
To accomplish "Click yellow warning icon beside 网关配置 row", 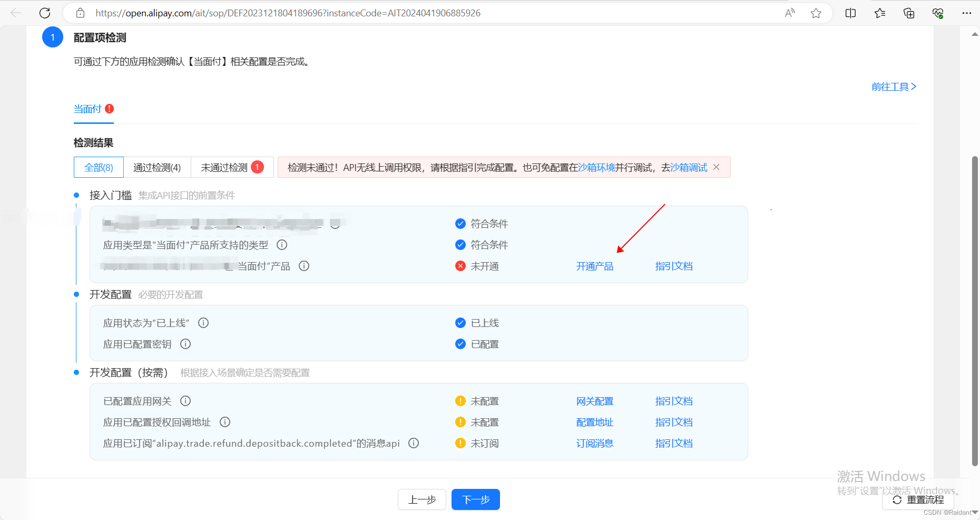I will pyautogui.click(x=460, y=401).
